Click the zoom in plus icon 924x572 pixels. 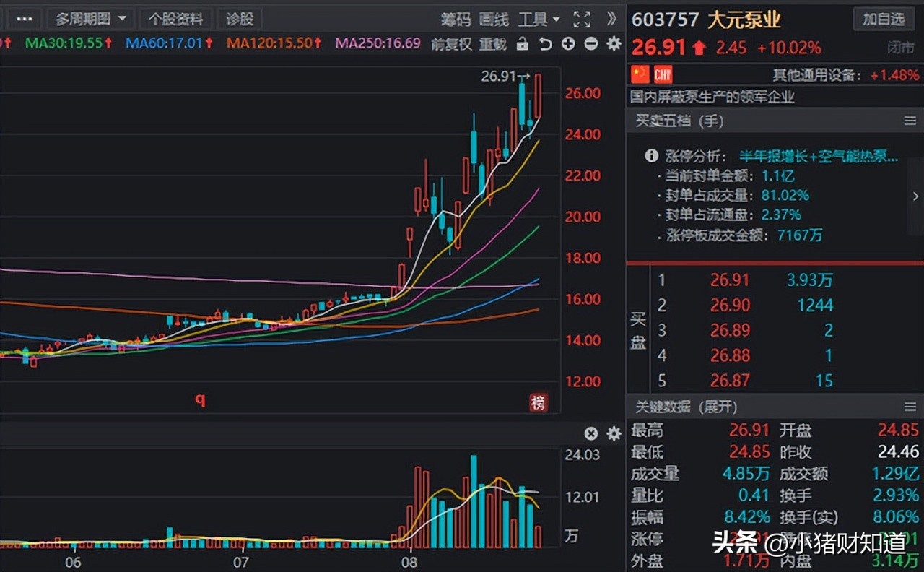[568, 44]
